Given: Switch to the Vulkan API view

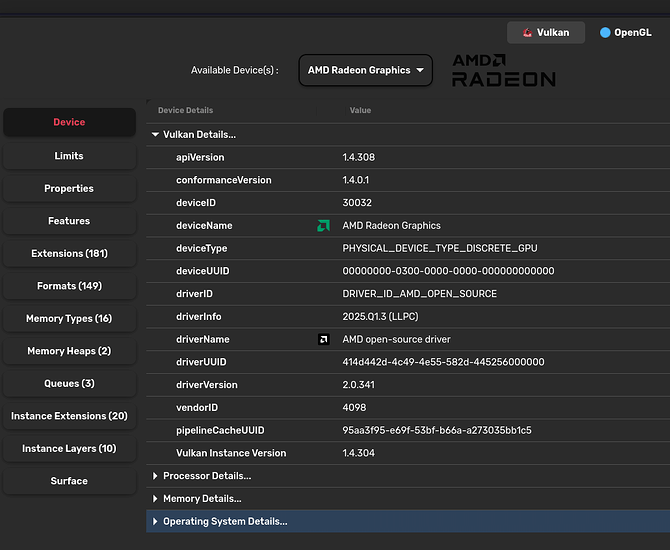Looking at the screenshot, I should tap(546, 32).
